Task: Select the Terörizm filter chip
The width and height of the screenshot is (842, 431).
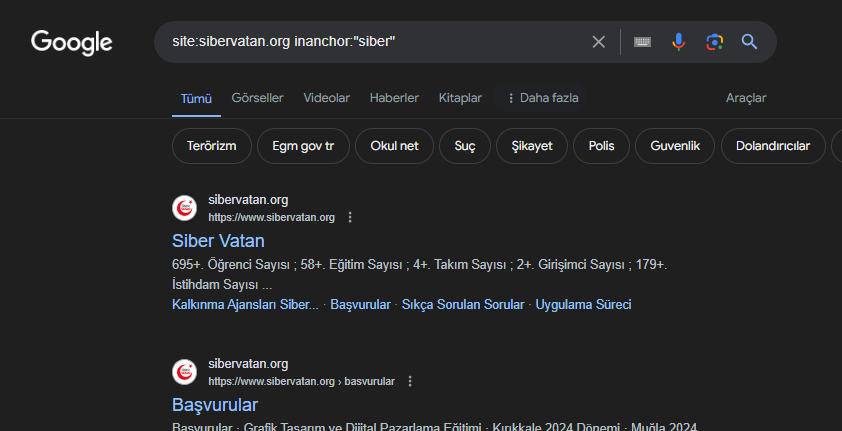Action: (x=211, y=146)
